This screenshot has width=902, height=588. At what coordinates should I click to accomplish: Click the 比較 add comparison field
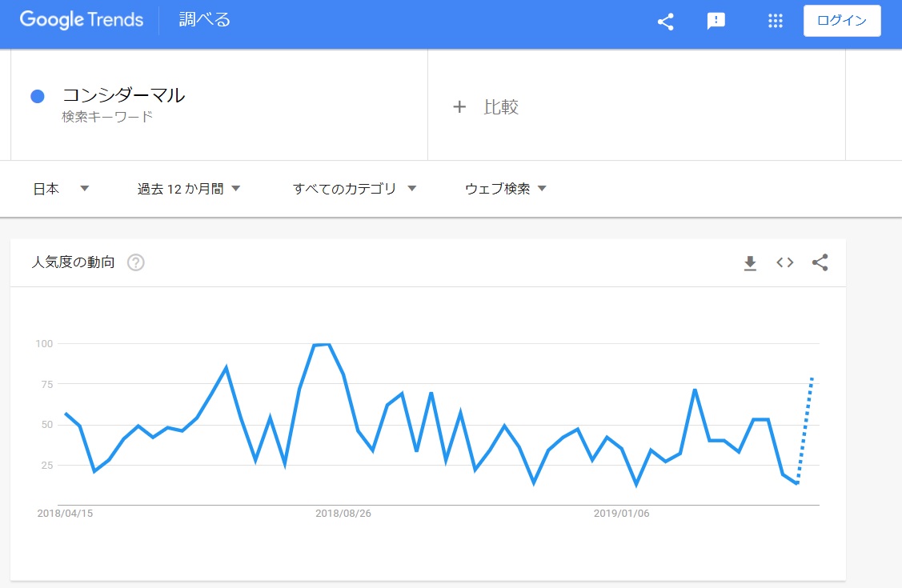[501, 107]
